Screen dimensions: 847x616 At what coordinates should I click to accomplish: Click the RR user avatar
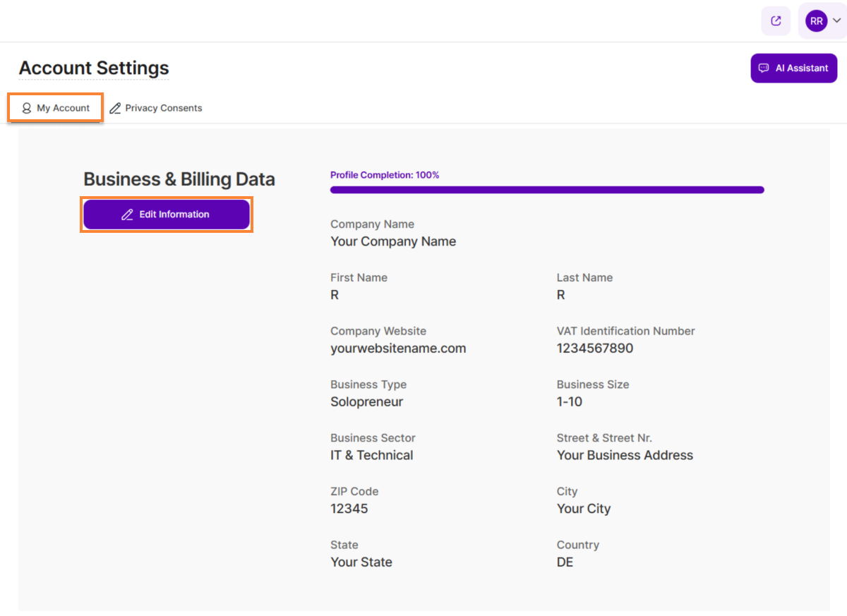coord(816,21)
